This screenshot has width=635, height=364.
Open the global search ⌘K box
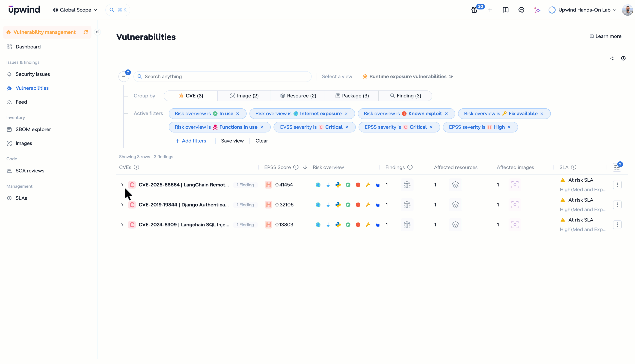click(118, 10)
